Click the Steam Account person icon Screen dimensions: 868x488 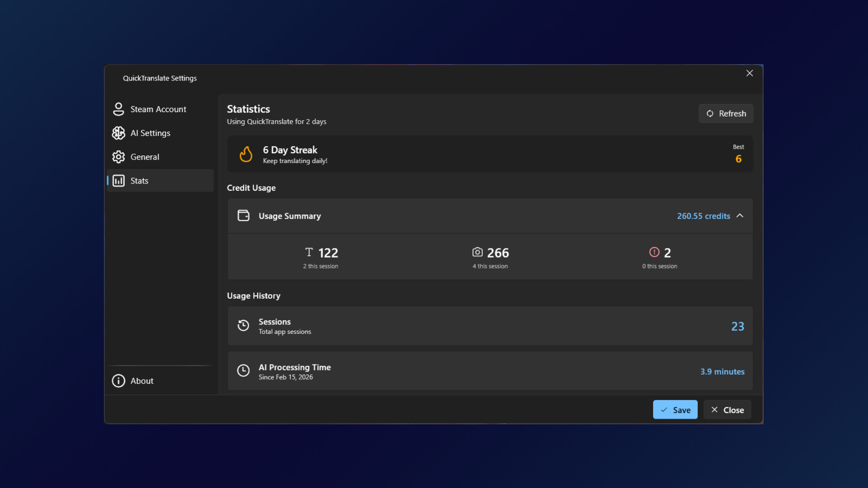pos(118,109)
